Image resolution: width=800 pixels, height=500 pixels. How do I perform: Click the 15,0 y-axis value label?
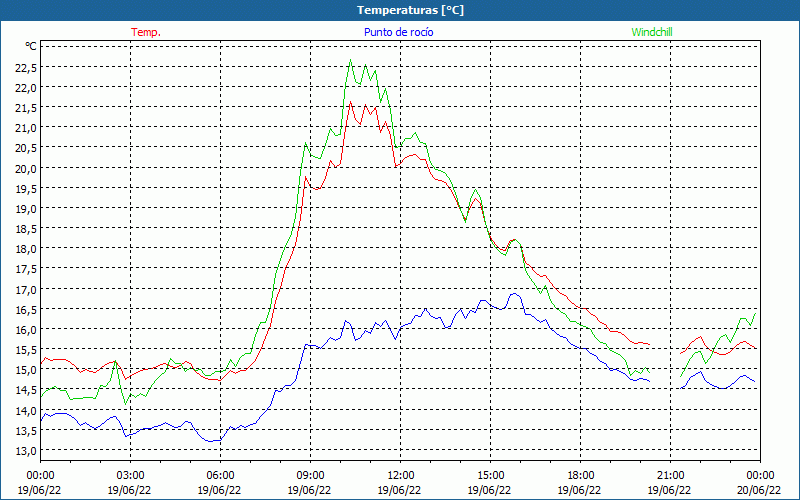click(26, 370)
